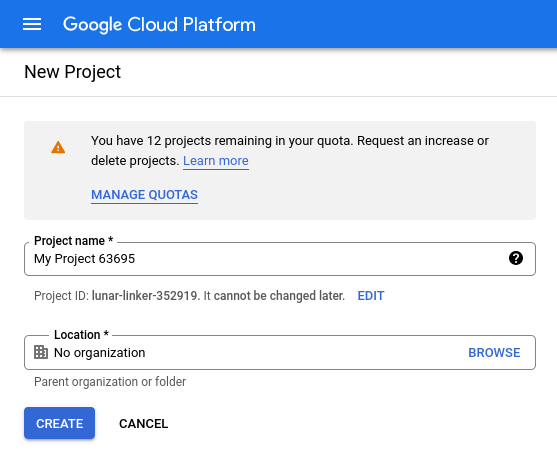The height and width of the screenshot is (473, 557).
Task: Open the hamburger navigation menu
Action: coord(32,24)
